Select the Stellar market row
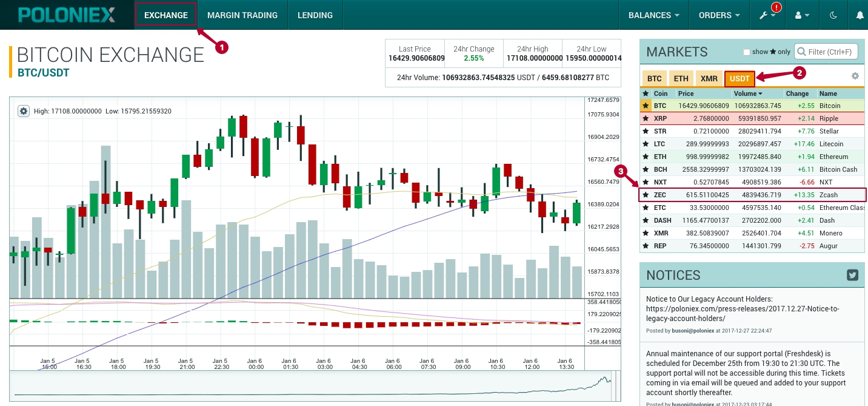Image resolution: width=868 pixels, height=406 pixels. [752, 131]
